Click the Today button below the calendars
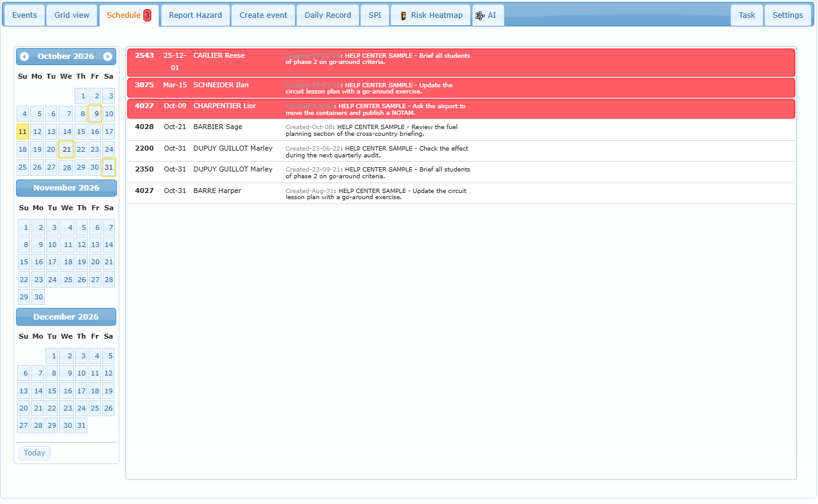The image size is (818, 504). pyautogui.click(x=34, y=453)
